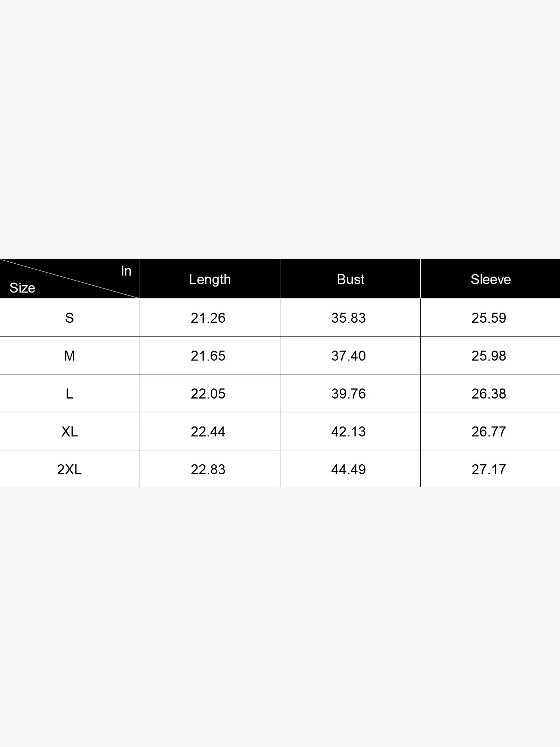This screenshot has width=560, height=747.
Task: Click the 35.83 bust value
Action: [348, 318]
